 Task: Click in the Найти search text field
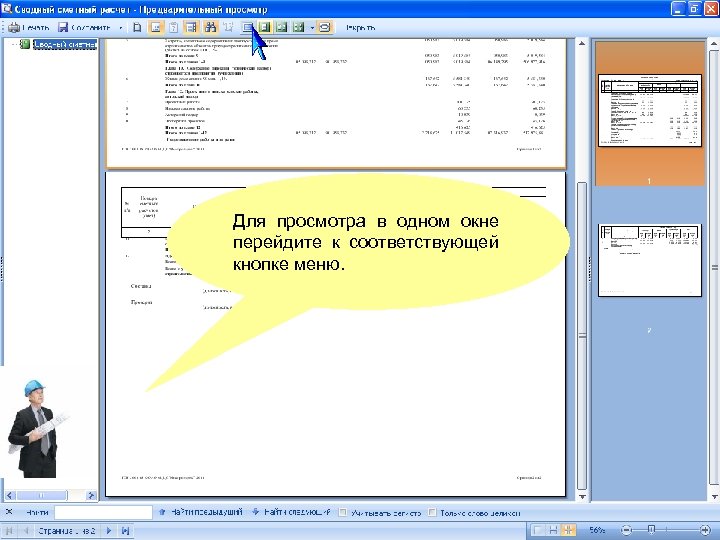[x=103, y=512]
